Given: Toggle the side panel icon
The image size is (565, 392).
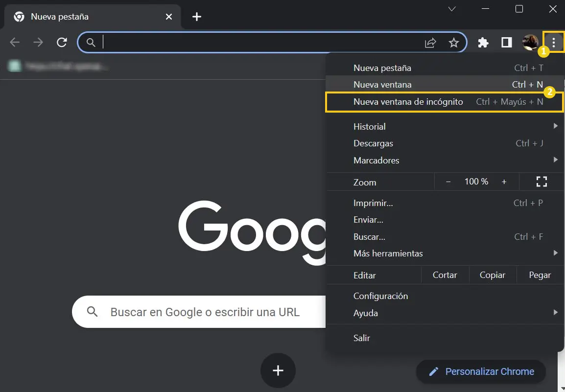Looking at the screenshot, I should pos(507,43).
